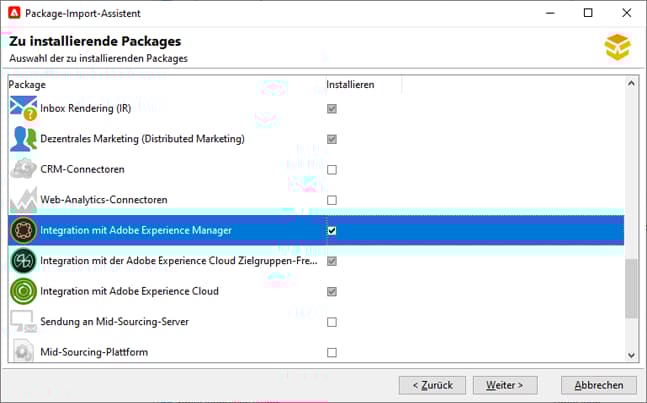Click the Experience Cloud Zielgruppen-Freigabe icon
The height and width of the screenshot is (403, 647).
coord(24,261)
